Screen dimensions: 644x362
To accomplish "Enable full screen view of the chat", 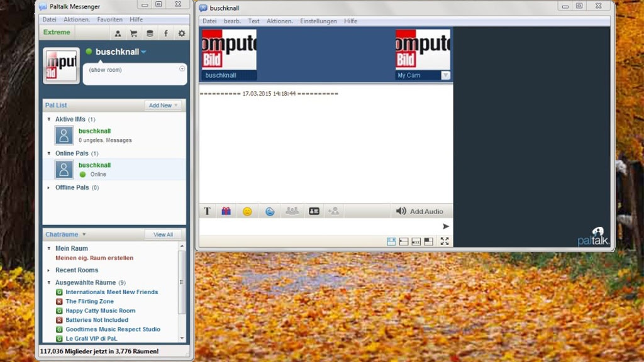I will [445, 241].
